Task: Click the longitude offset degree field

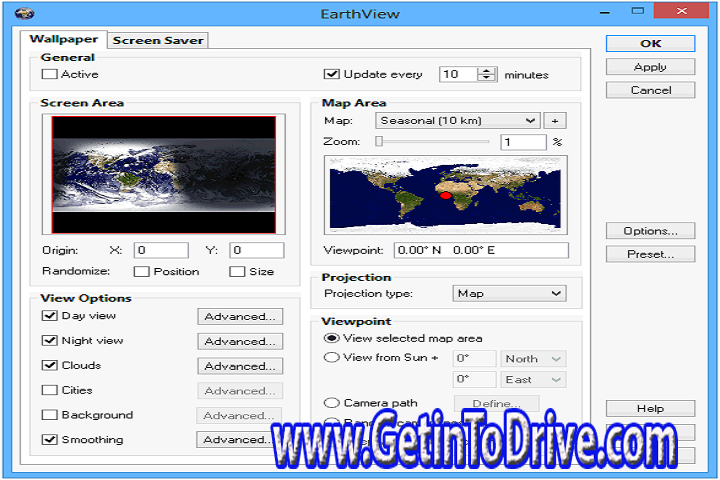Action: (475, 380)
